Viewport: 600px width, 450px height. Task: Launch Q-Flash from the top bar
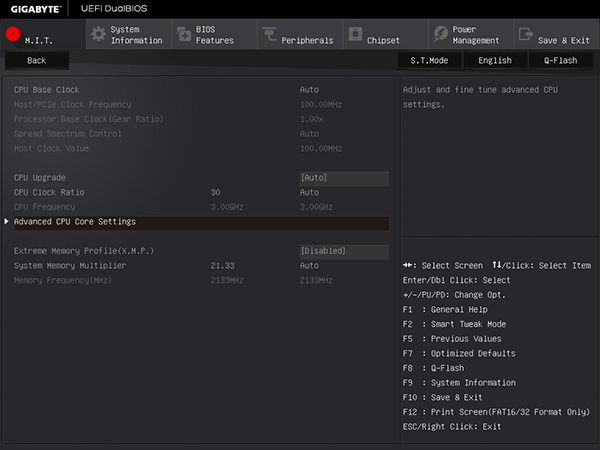tap(561, 60)
